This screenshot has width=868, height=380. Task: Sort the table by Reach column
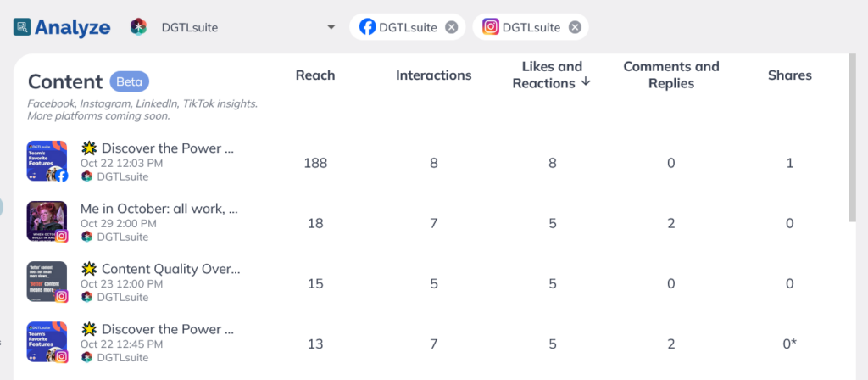click(315, 75)
